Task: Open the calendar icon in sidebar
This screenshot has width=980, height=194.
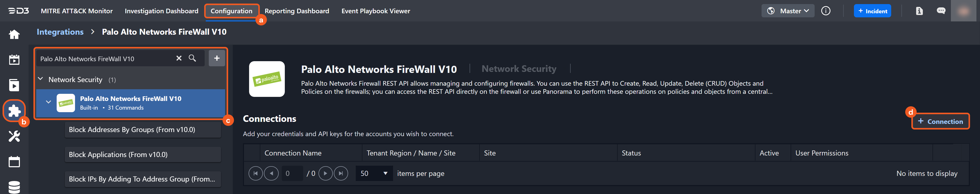Action: (x=14, y=161)
